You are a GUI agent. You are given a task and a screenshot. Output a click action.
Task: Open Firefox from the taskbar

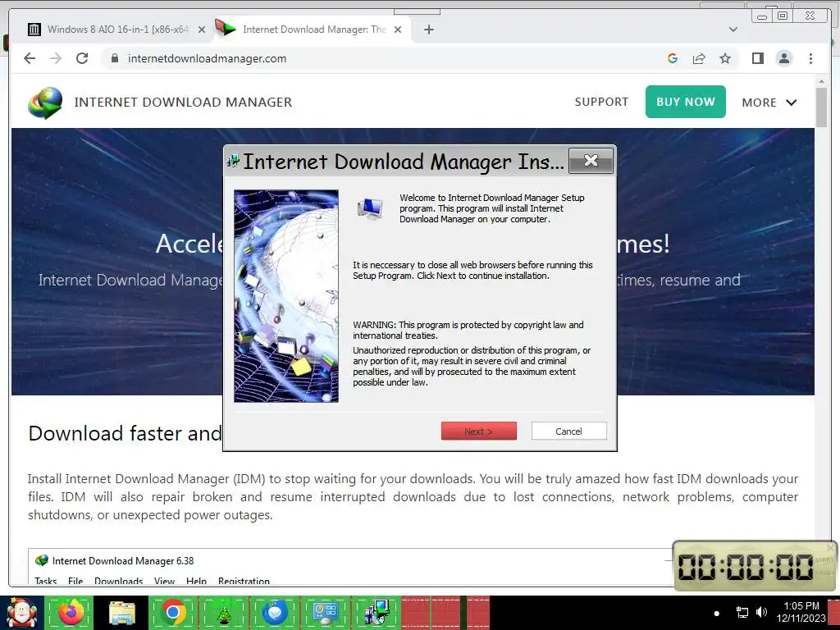(71, 613)
